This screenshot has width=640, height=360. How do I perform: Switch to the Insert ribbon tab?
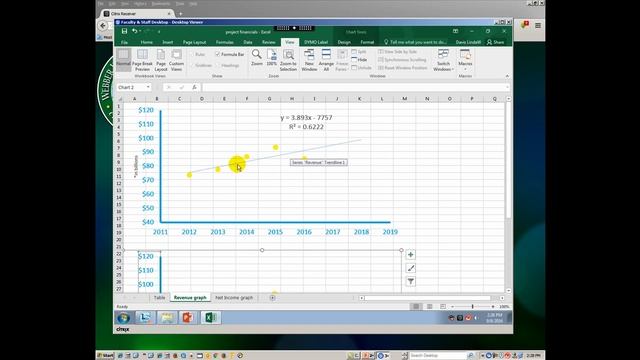[x=168, y=42]
